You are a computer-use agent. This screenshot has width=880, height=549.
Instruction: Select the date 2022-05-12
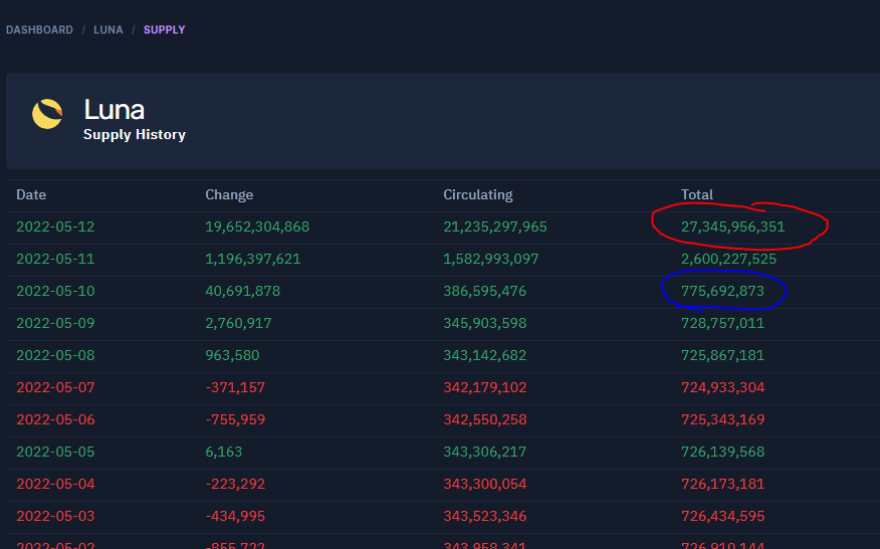click(56, 227)
